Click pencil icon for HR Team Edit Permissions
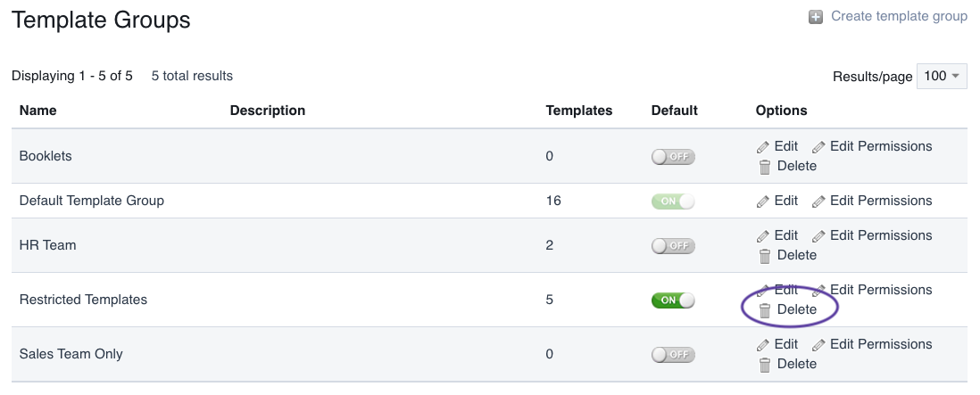The width and height of the screenshot is (980, 395). 818,236
